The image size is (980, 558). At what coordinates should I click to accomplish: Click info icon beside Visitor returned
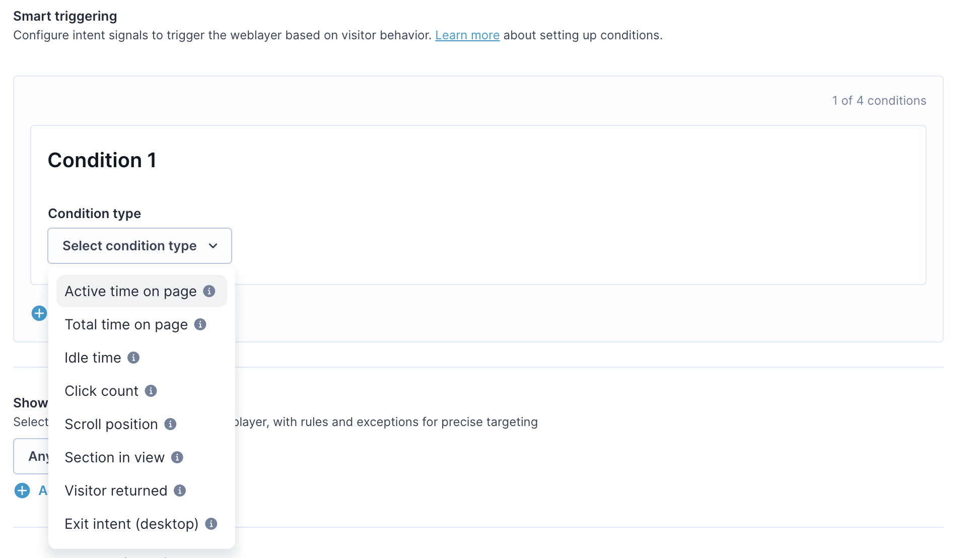[x=180, y=491]
